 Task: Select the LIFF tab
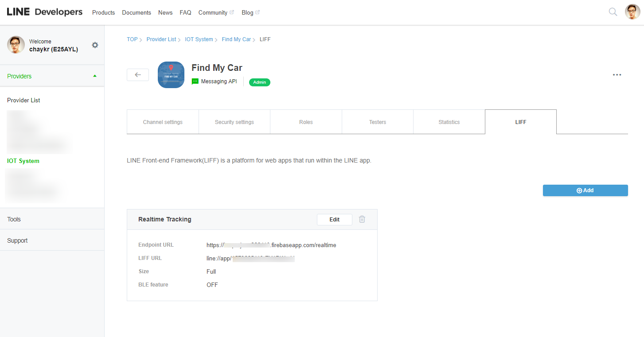tap(521, 122)
